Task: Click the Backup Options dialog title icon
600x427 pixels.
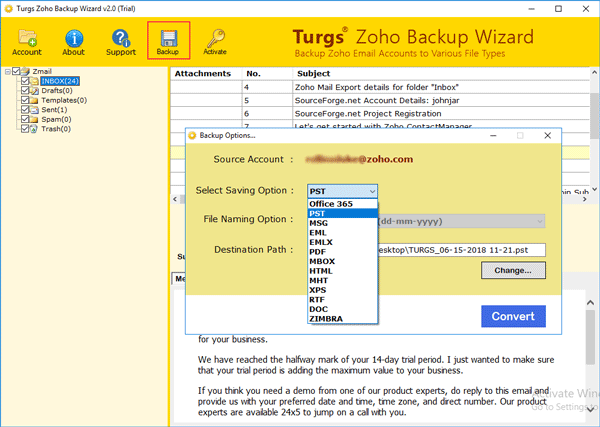Action: tap(192, 135)
